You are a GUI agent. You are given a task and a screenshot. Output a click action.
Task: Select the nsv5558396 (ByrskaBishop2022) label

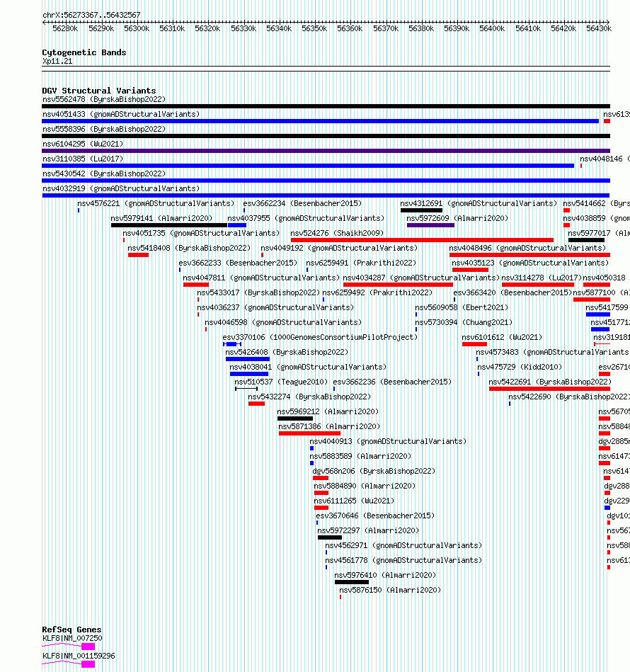coord(104,129)
